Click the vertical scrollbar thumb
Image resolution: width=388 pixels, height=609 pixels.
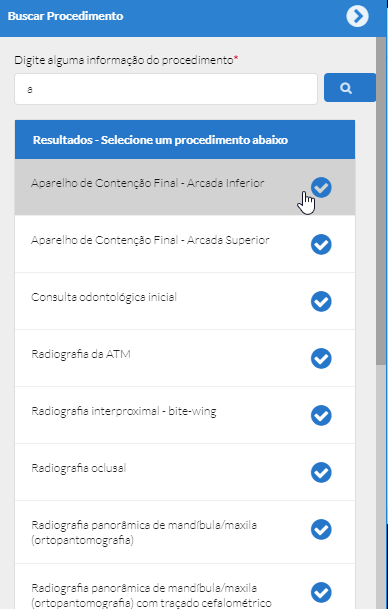(381, 200)
